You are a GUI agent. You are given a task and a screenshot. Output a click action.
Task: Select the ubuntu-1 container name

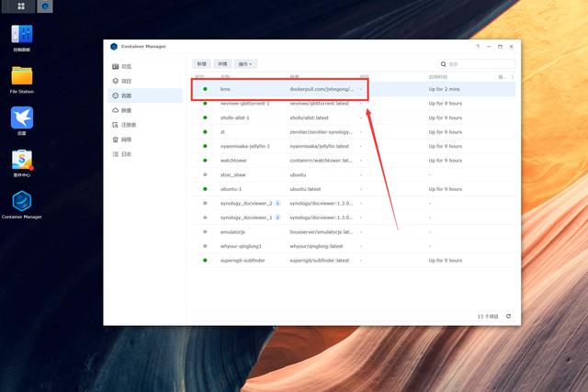(231, 189)
